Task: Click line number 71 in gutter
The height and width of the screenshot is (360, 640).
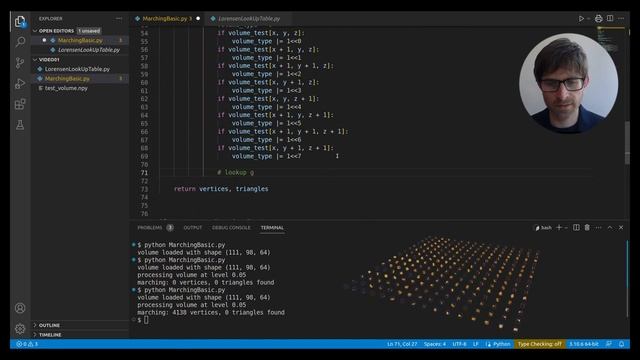Action: click(144, 173)
